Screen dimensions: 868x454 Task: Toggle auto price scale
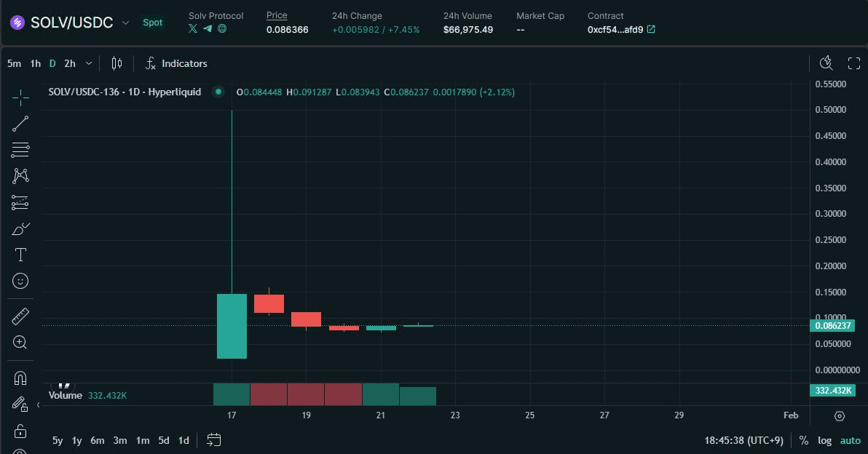pyautogui.click(x=851, y=441)
